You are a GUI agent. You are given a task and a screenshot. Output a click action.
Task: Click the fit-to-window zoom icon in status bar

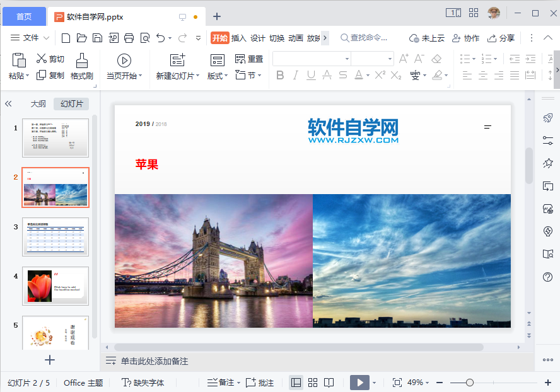pos(397,382)
